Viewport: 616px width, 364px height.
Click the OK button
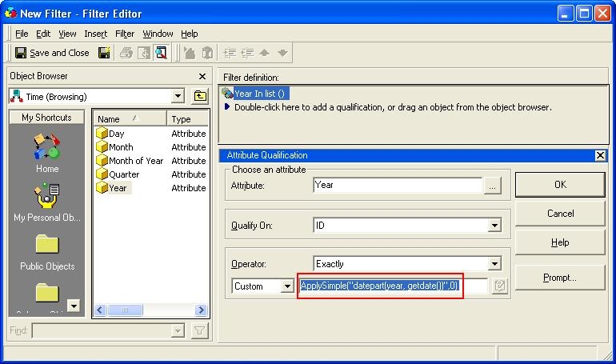(x=559, y=185)
